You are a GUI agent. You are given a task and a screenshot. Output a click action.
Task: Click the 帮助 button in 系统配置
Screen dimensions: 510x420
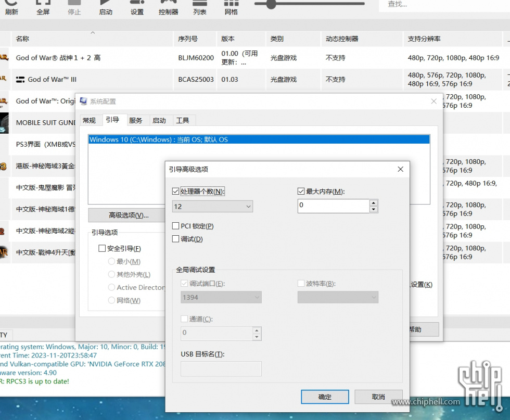(x=424, y=329)
